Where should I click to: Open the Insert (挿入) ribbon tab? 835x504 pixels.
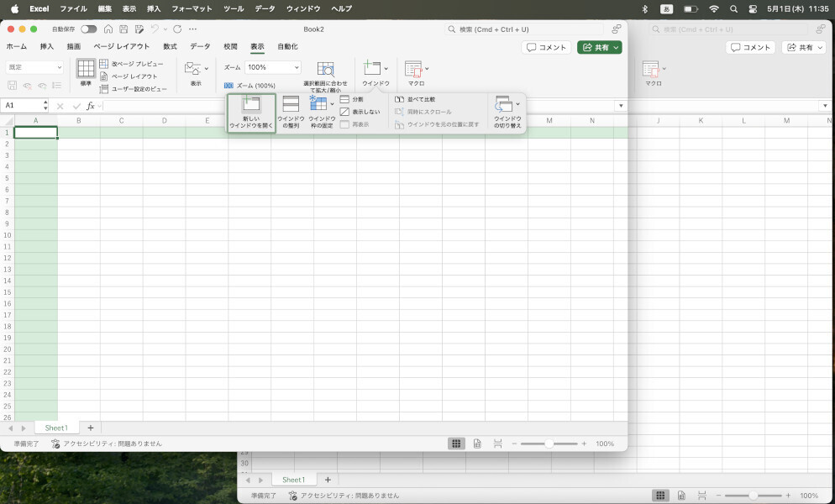click(47, 47)
